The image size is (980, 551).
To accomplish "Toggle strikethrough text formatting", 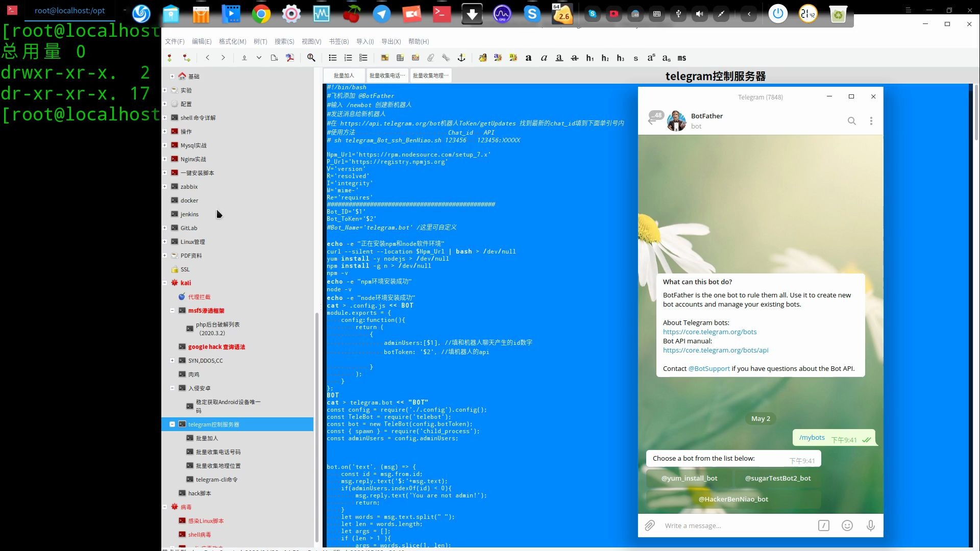I will (x=575, y=58).
